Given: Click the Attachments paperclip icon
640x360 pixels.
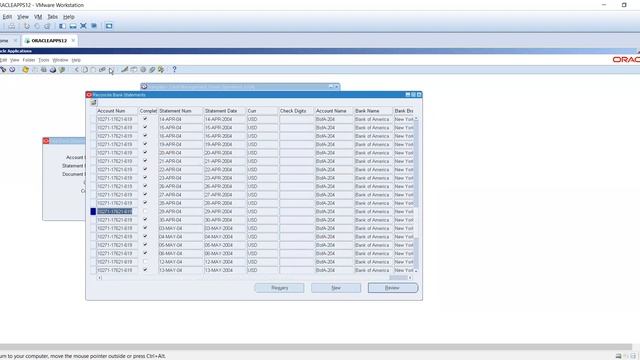Looking at the screenshot, I should point(152,70).
